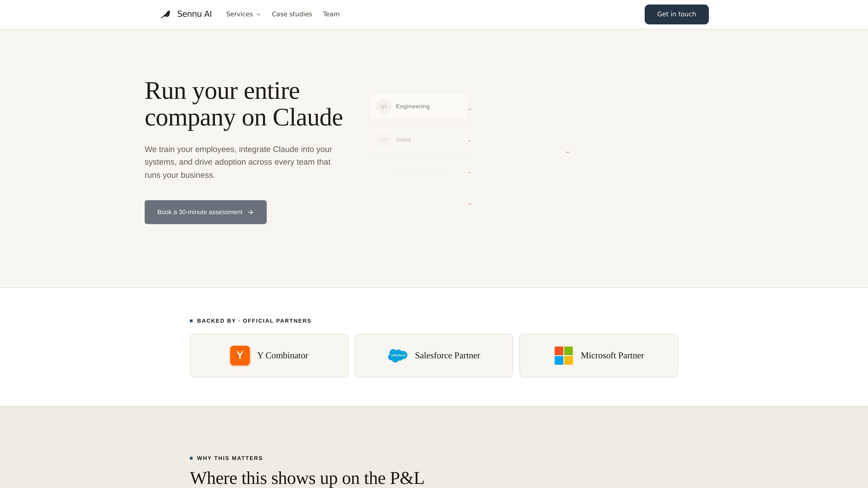Open the Microsoft Partner card

598,355
